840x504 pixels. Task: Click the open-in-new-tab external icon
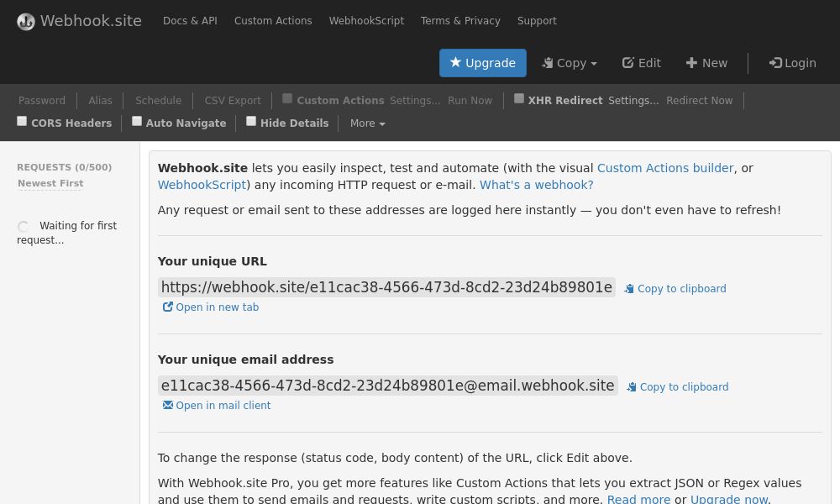tap(168, 307)
